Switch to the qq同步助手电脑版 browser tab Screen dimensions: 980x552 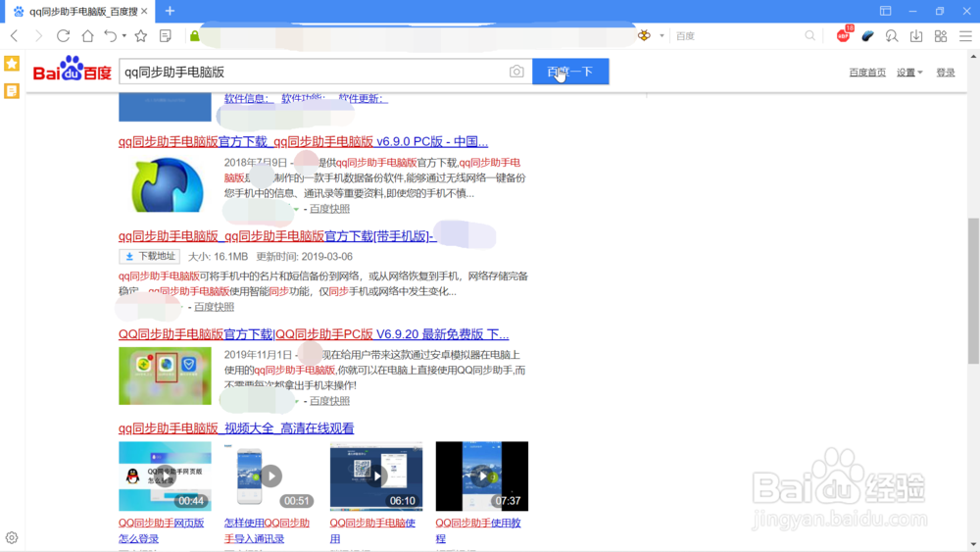click(80, 11)
